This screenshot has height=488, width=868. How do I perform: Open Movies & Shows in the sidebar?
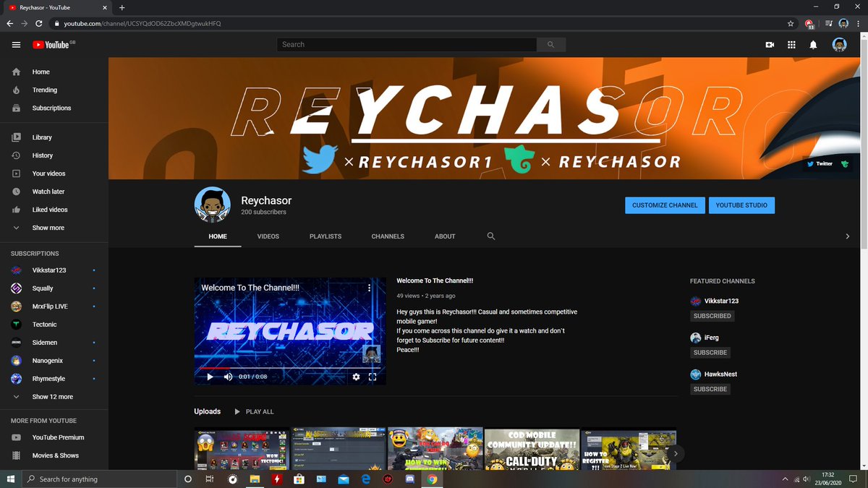tap(54, 455)
